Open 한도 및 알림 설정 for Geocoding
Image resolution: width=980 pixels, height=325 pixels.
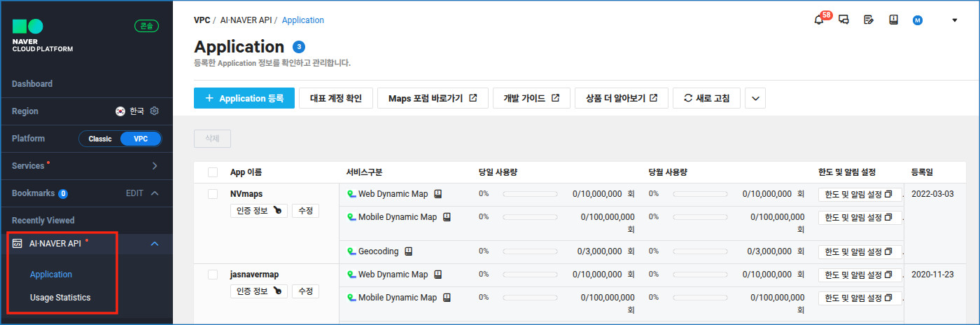tap(860, 251)
